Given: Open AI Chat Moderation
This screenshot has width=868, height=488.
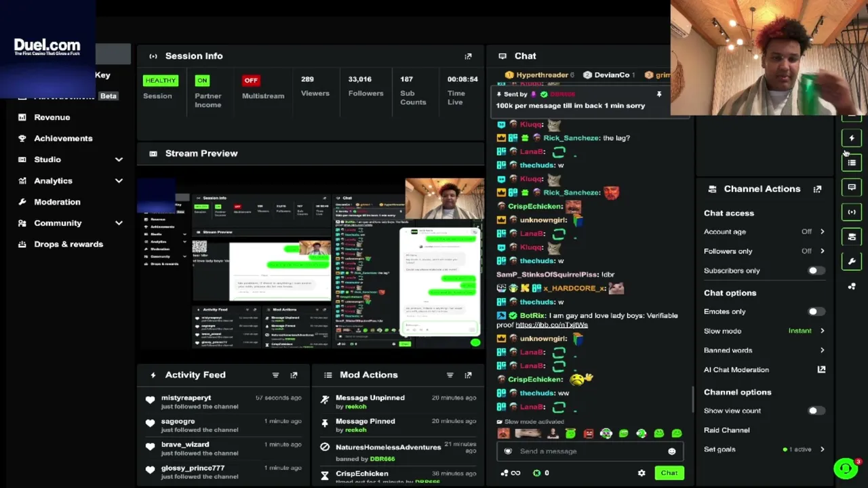Looking at the screenshot, I should coord(736,370).
